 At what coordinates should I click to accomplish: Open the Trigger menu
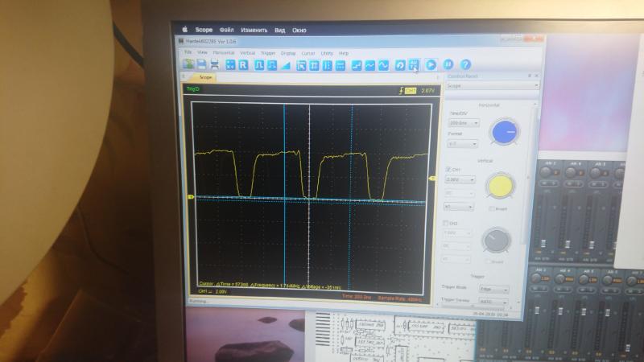point(267,52)
